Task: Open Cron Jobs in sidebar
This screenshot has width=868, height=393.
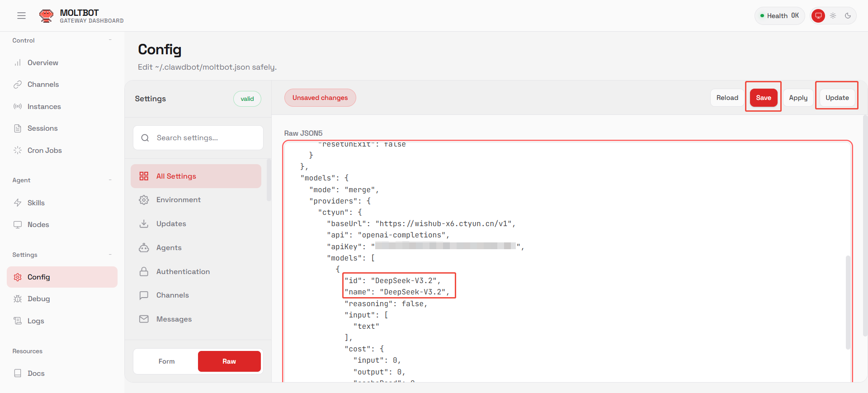Action: tap(44, 150)
